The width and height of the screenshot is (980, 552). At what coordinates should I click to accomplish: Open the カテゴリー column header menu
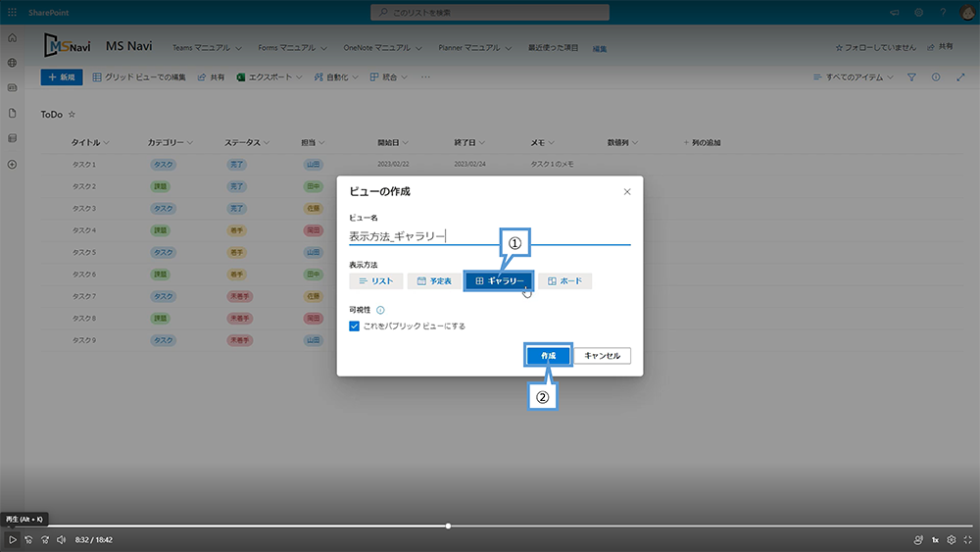coord(170,143)
